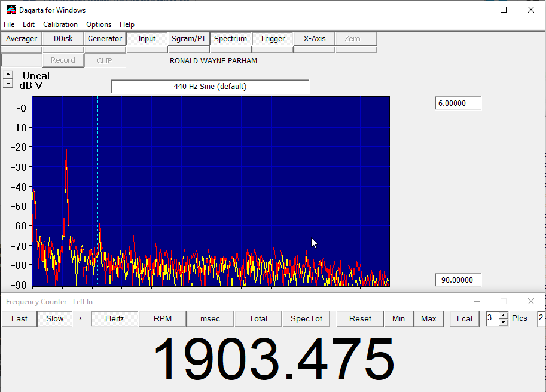Increment the Plcs value spinner up
This screenshot has height=392, width=546.
point(503,316)
